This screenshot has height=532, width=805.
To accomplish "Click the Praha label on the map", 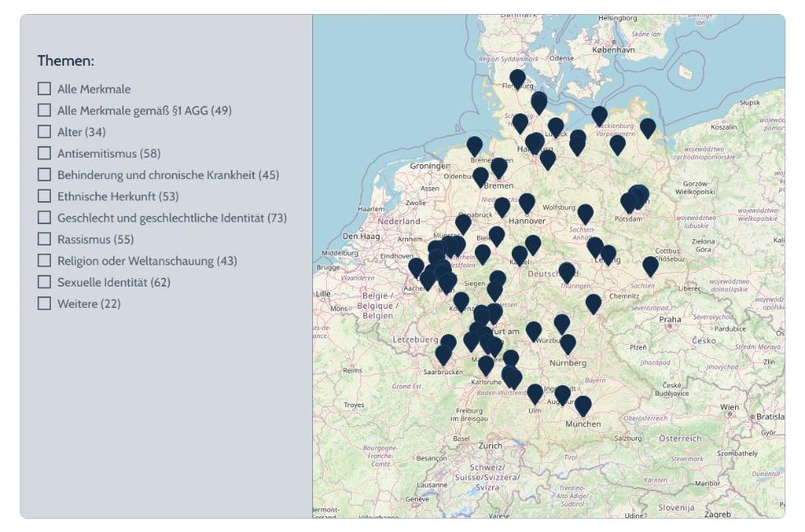I will (x=669, y=319).
